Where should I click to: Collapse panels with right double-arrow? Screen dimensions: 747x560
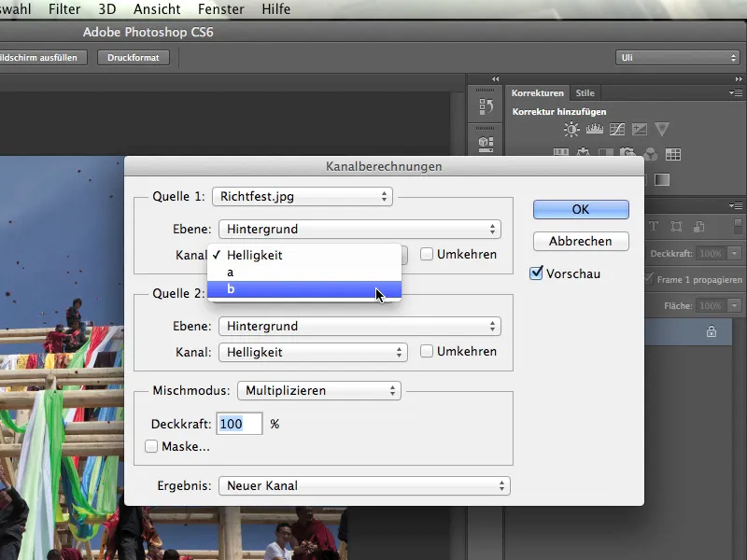739,79
